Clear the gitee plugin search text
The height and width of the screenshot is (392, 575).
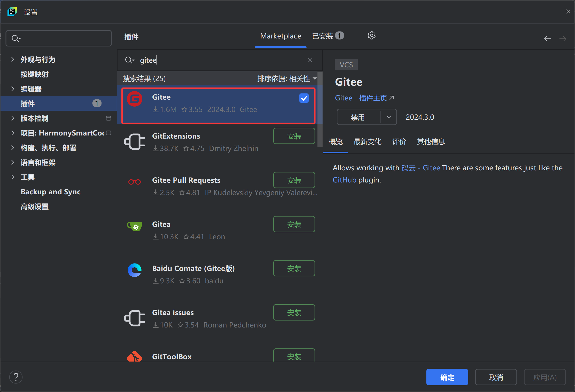click(x=310, y=60)
